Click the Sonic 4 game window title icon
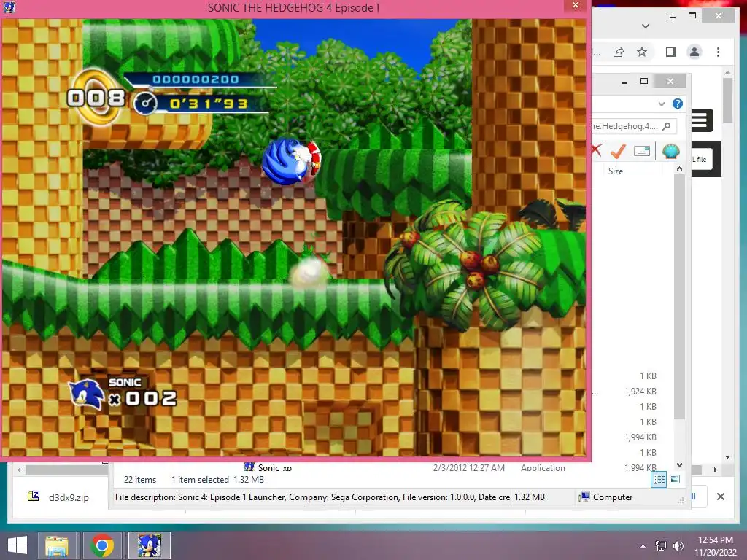Image resolution: width=747 pixels, height=560 pixels. point(9,7)
